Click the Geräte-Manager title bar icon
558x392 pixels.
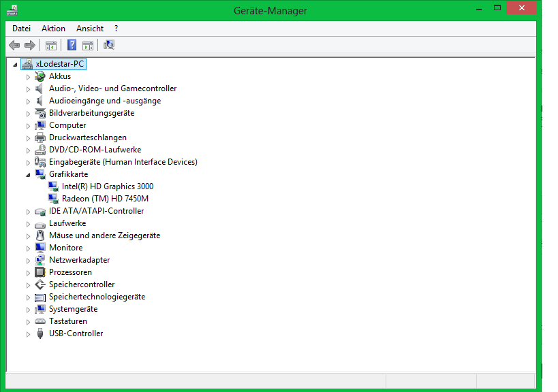13,10
